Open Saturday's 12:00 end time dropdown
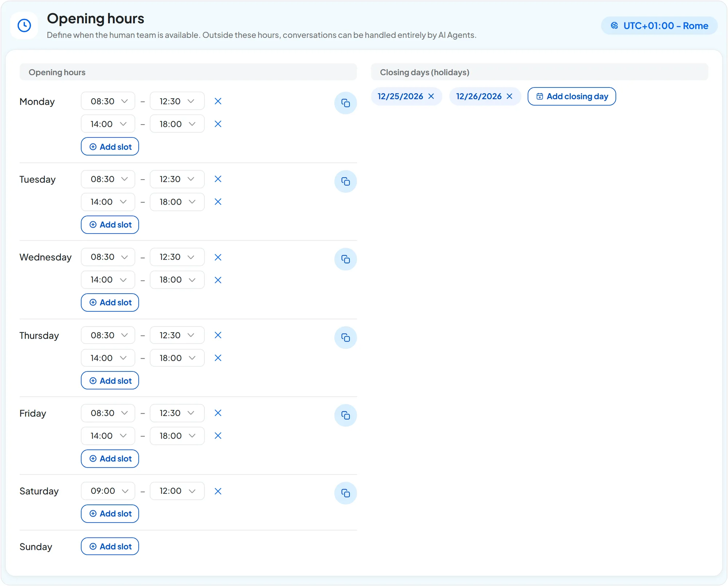Viewport: 728px width, 586px height. pyautogui.click(x=177, y=491)
